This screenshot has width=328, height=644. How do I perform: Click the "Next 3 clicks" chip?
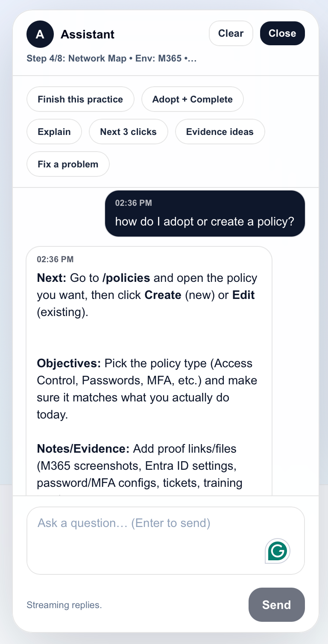click(x=128, y=132)
